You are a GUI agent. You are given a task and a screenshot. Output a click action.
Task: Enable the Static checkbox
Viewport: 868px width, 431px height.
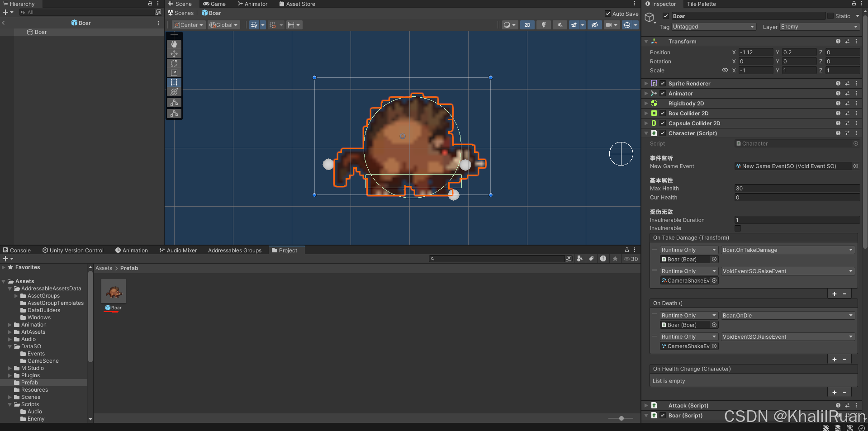[830, 16]
